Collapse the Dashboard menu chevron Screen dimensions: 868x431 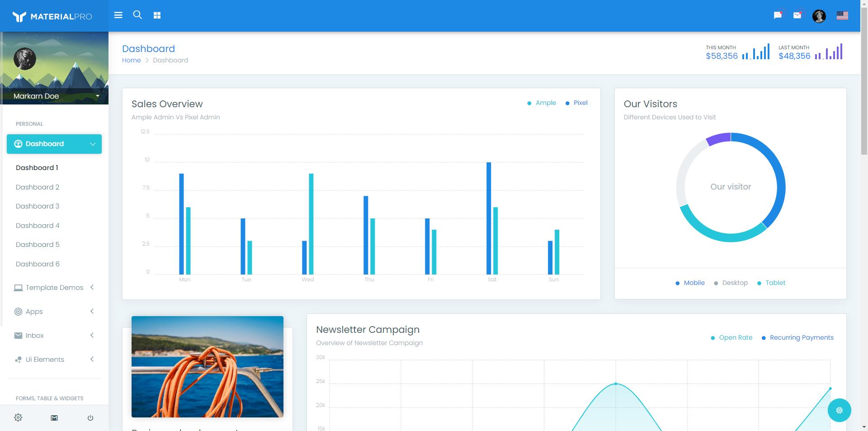pyautogui.click(x=93, y=144)
